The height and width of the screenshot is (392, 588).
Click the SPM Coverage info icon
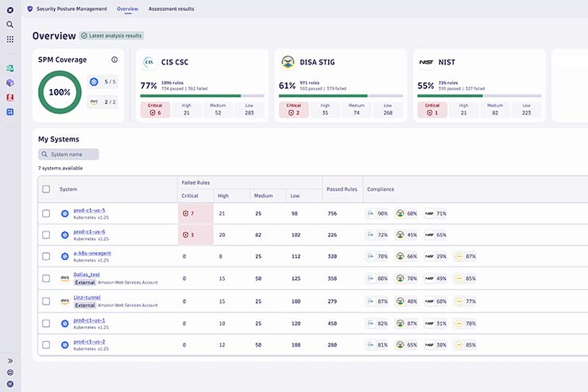pyautogui.click(x=114, y=60)
